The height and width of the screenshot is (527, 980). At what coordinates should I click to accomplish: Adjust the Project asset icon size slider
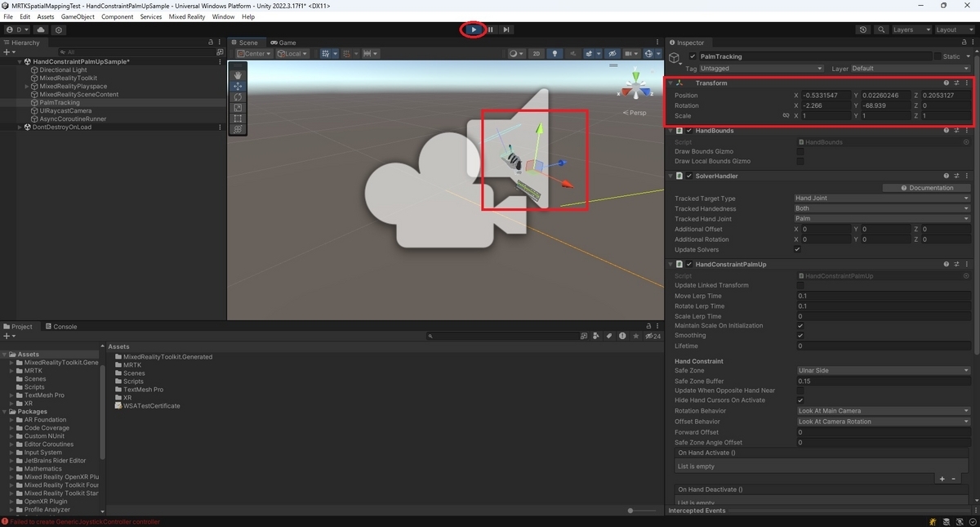coord(630,510)
